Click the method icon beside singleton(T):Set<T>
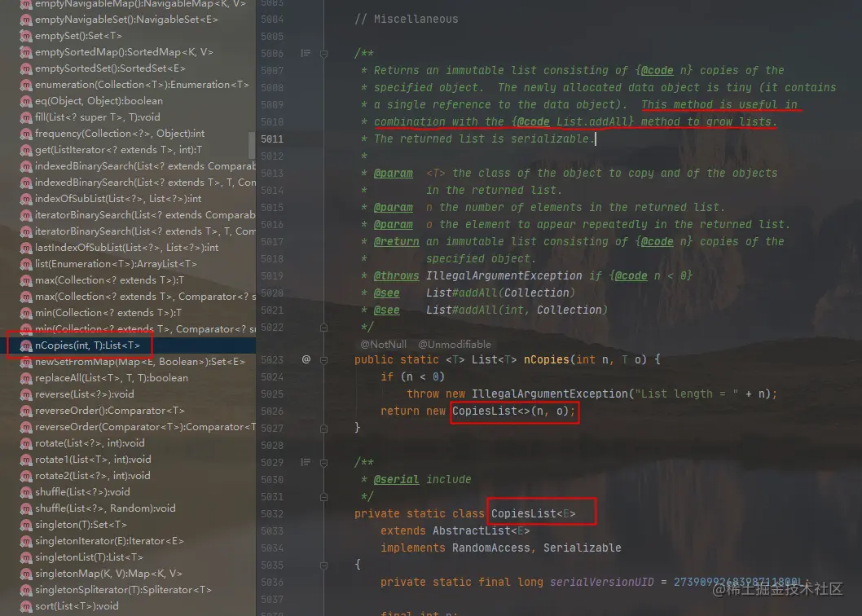Viewport: 862px width, 616px height. (x=26, y=526)
